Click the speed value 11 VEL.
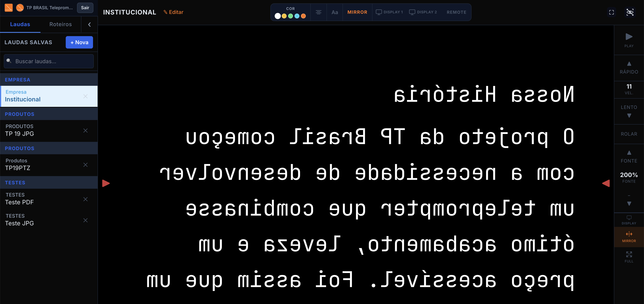 629,89
